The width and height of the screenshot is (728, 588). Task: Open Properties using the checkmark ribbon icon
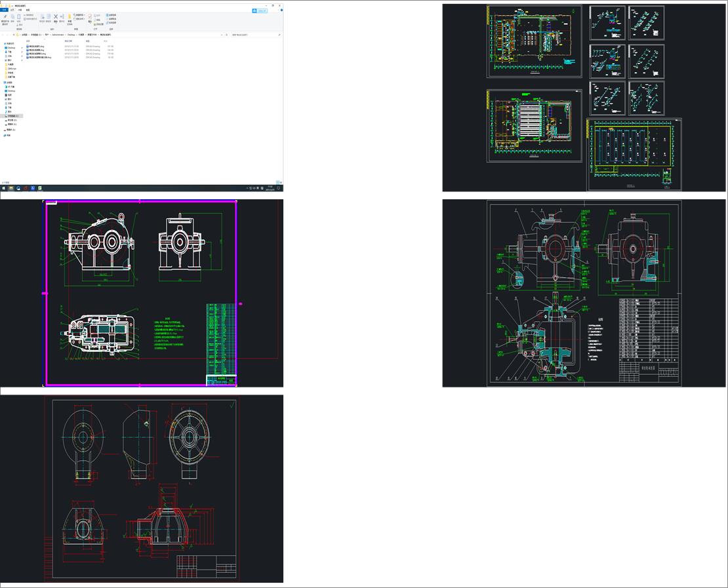(91, 18)
